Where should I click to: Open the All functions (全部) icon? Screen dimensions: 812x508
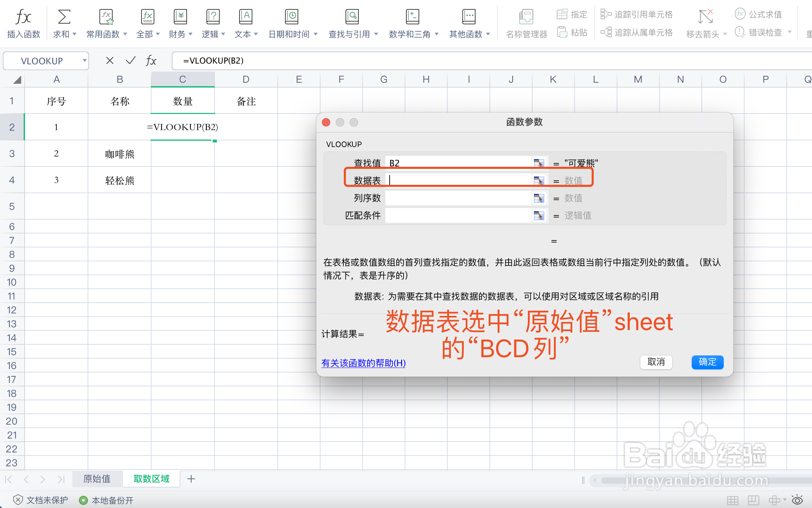[148, 17]
